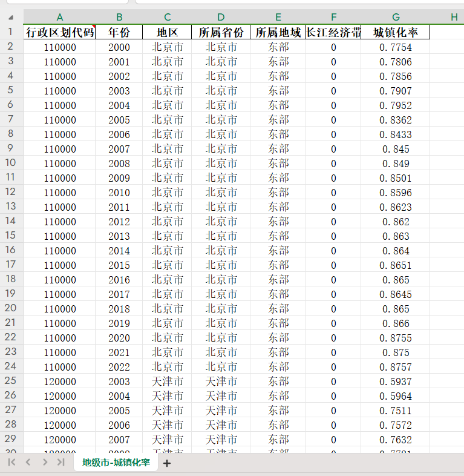
Task: Click the 长江经济带 header cell
Action: click(x=333, y=32)
